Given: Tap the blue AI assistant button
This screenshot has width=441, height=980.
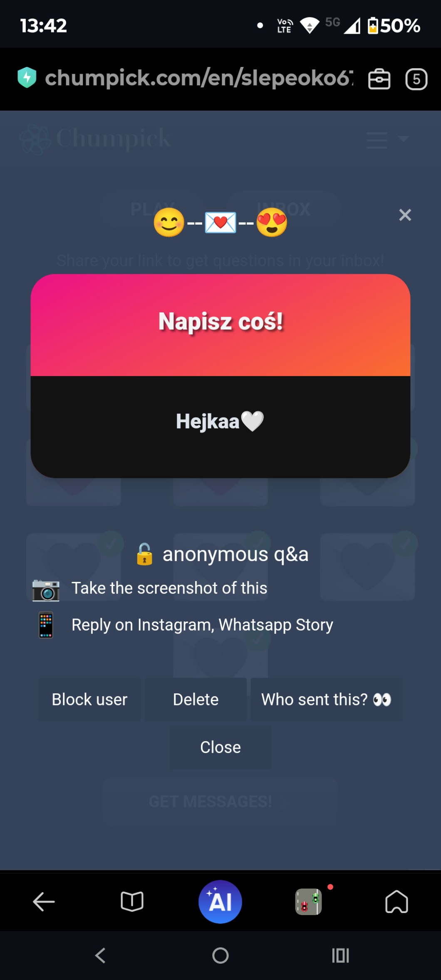Looking at the screenshot, I should tap(220, 901).
